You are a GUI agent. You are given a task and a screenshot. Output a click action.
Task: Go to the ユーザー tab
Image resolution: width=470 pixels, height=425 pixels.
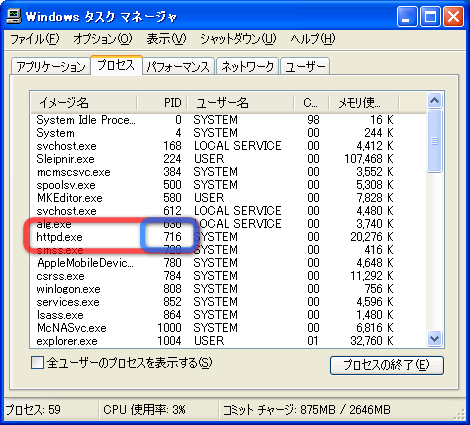(305, 66)
